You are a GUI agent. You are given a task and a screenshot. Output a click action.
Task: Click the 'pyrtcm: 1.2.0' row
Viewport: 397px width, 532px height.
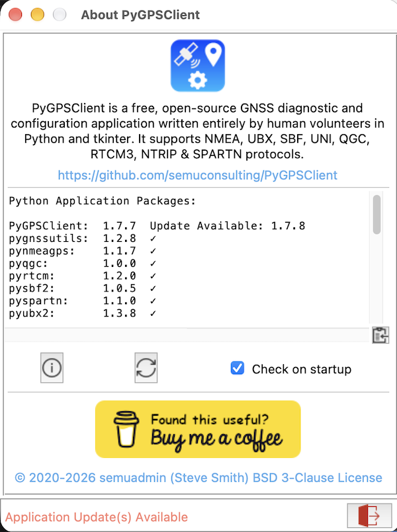(x=83, y=276)
